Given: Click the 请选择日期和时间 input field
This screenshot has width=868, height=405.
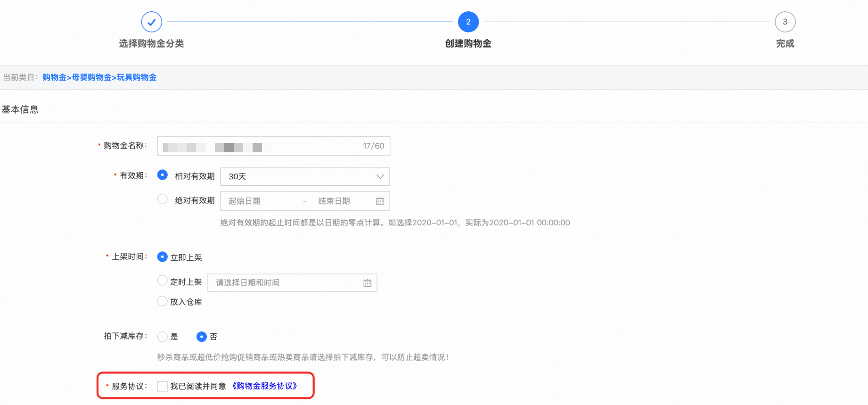Looking at the screenshot, I should [293, 283].
